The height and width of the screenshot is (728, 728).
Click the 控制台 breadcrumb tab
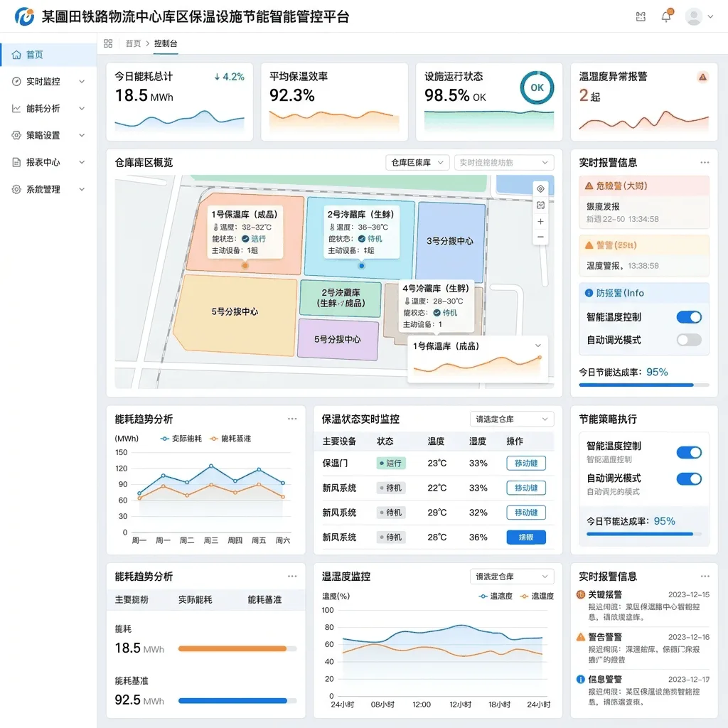pyautogui.click(x=166, y=43)
